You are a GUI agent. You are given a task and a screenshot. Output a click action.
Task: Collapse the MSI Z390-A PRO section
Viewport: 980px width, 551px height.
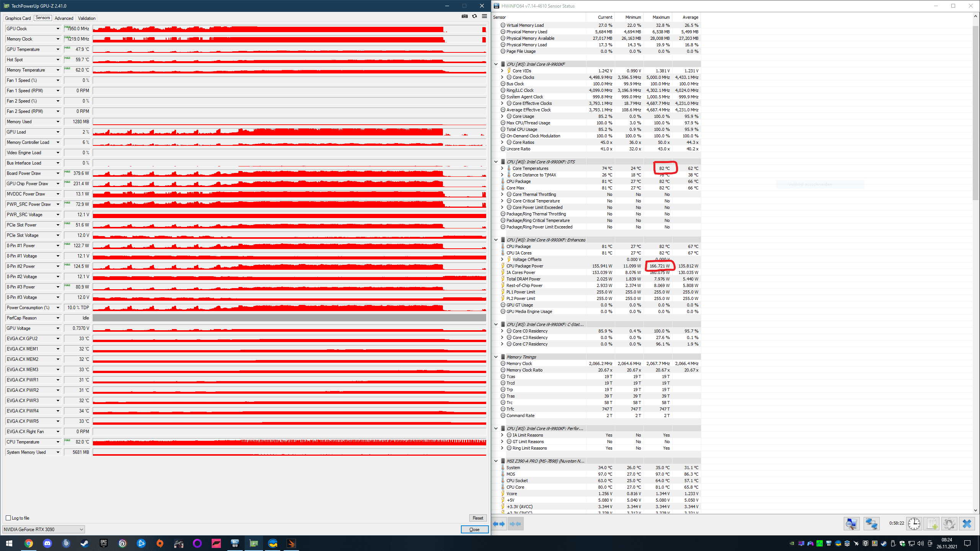coord(496,461)
